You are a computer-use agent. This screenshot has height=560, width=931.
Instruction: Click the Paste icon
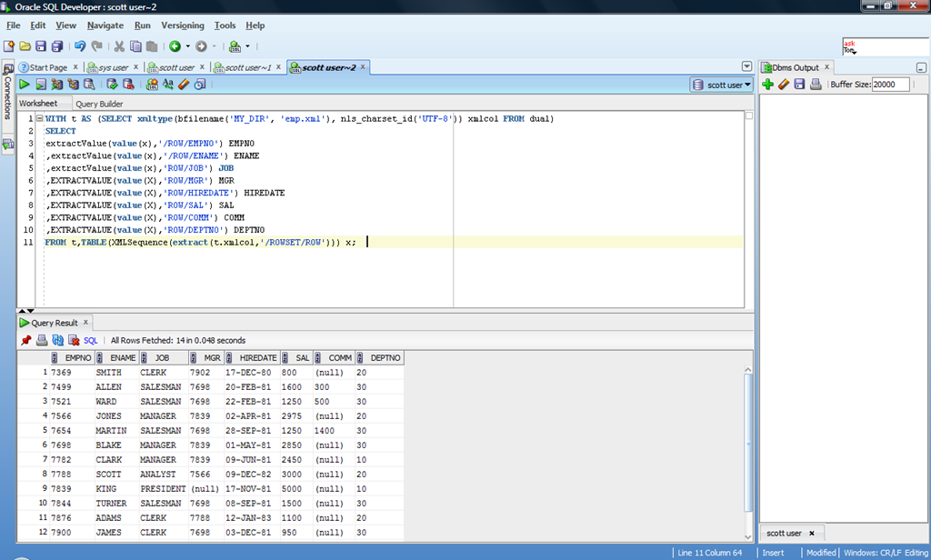(x=152, y=46)
